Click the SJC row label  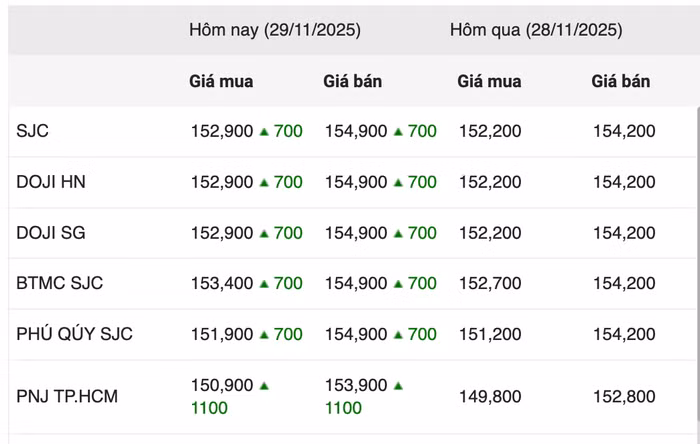[x=31, y=131]
